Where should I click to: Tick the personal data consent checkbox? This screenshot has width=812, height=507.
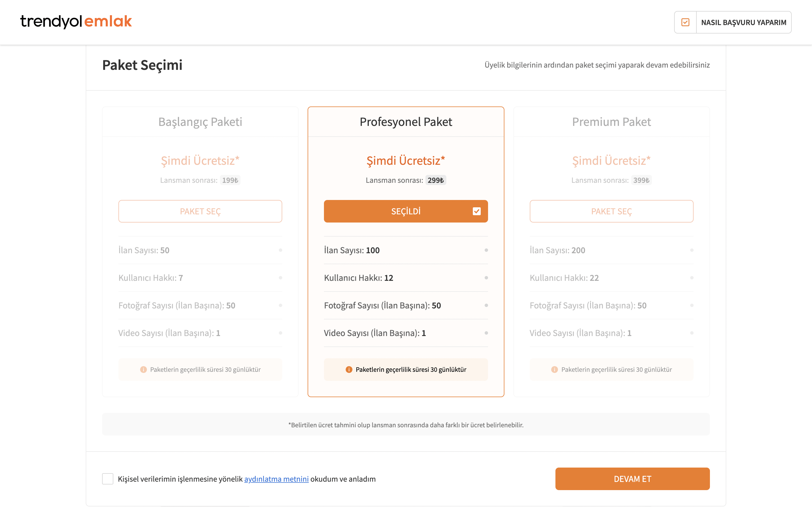click(x=108, y=479)
